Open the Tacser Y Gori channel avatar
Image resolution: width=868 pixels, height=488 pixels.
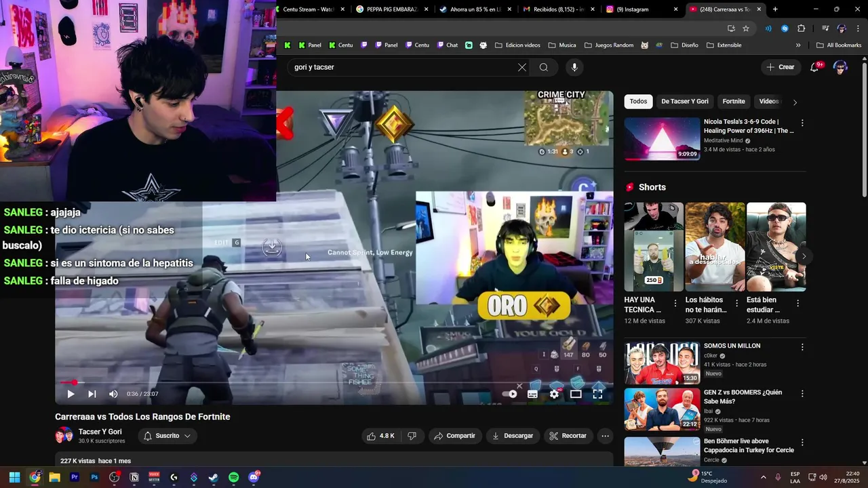64,436
